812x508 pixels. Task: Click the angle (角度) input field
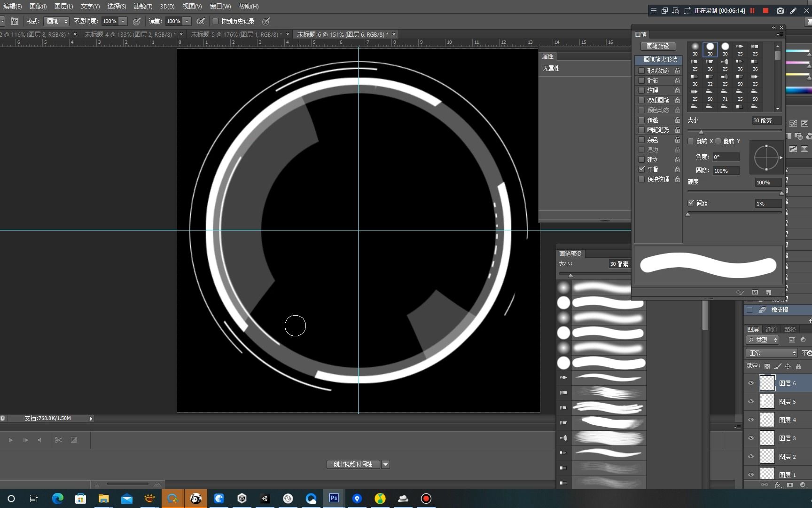pyautogui.click(x=726, y=157)
